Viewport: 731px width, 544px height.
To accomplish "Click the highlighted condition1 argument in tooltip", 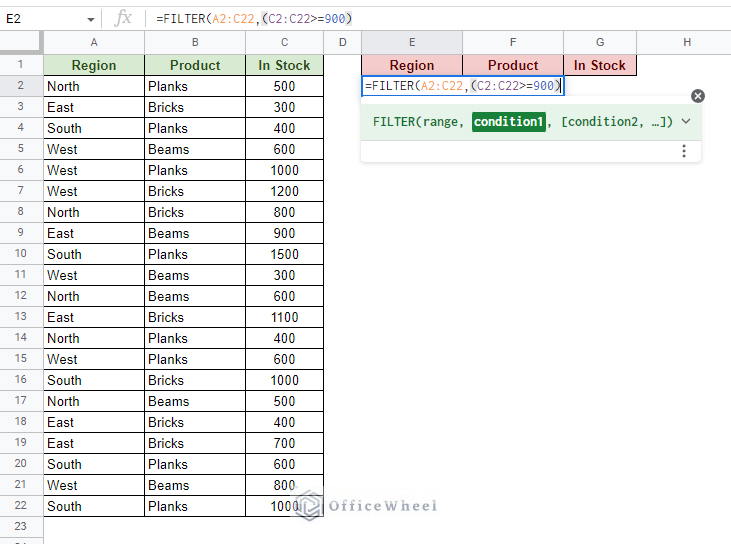I will (509, 122).
